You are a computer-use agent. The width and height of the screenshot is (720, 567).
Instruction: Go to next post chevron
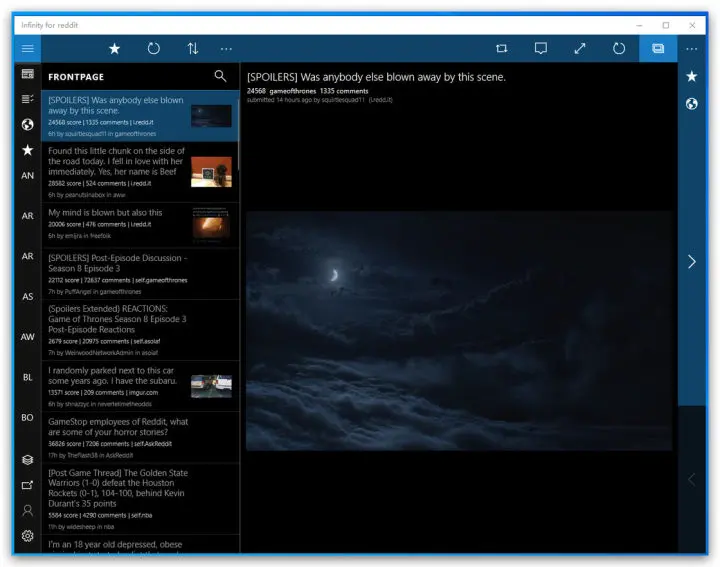click(x=692, y=262)
